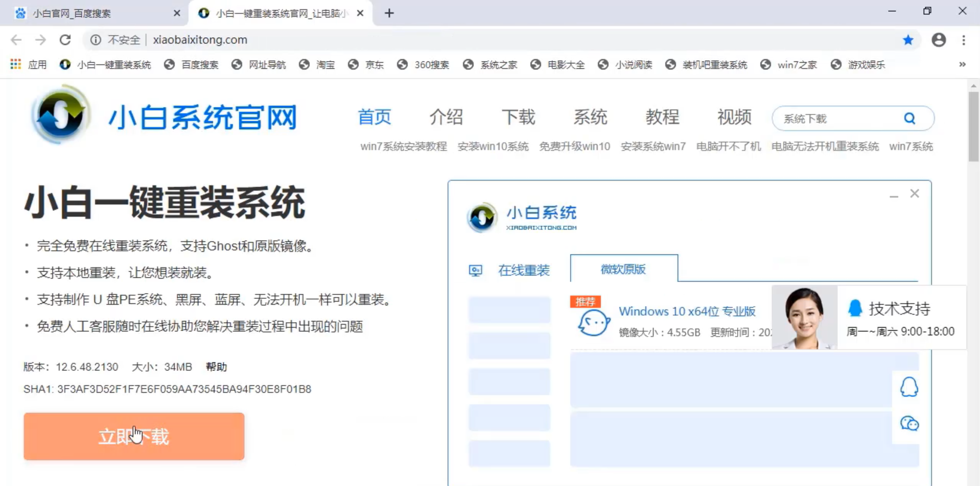Open the WeChat contact icon
Screen dimensions: 980x486
coord(909,423)
